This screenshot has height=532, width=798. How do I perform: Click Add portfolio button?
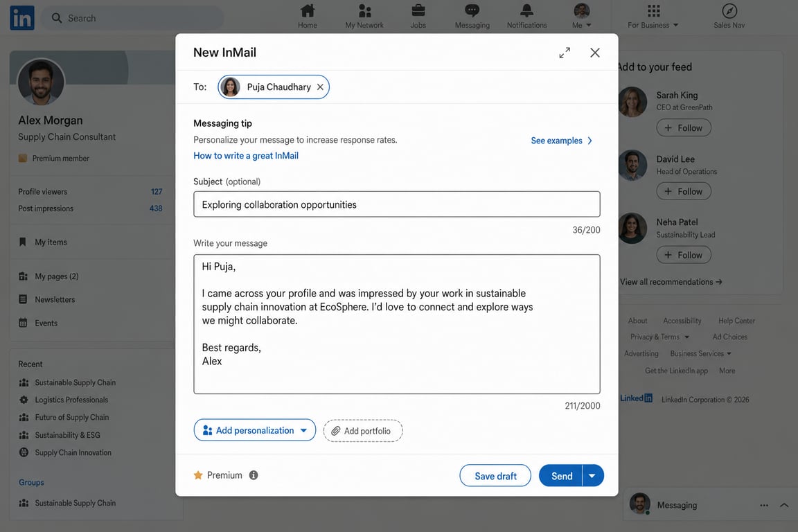363,431
